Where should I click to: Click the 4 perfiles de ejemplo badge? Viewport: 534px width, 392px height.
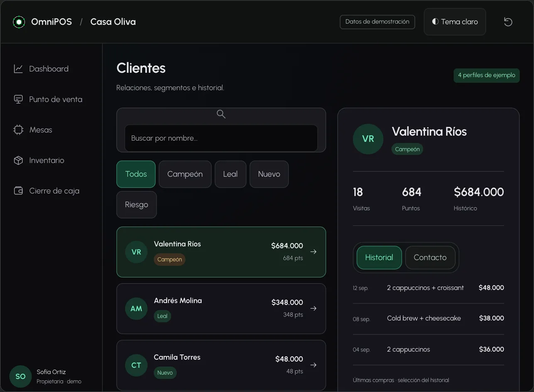pos(486,75)
